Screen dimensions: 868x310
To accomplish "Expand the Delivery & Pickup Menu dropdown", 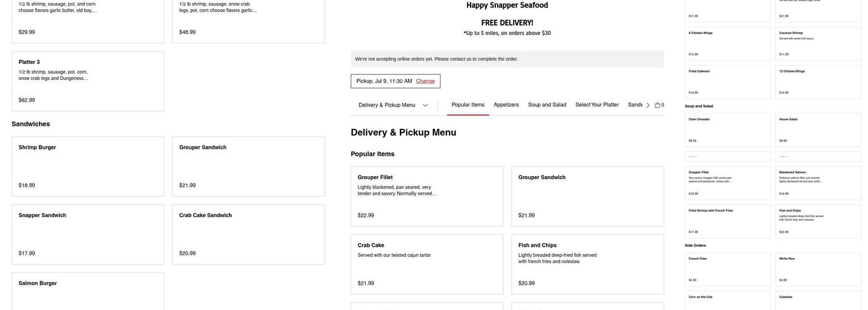I will [393, 105].
